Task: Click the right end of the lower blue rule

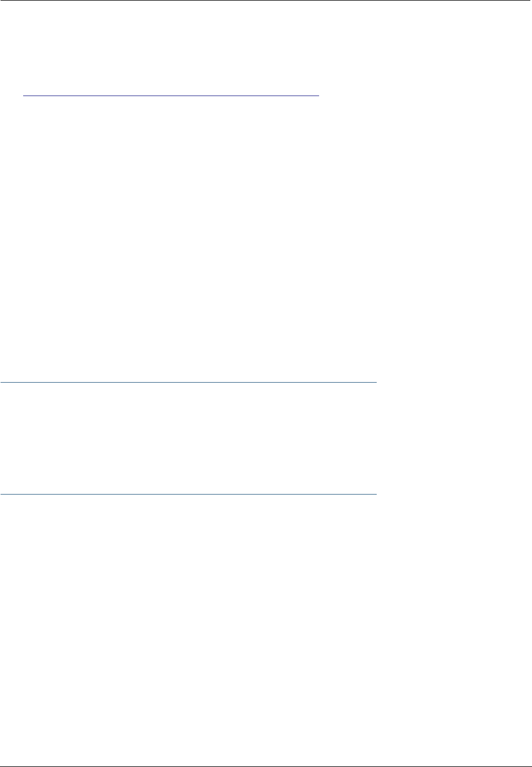Action: click(375, 495)
